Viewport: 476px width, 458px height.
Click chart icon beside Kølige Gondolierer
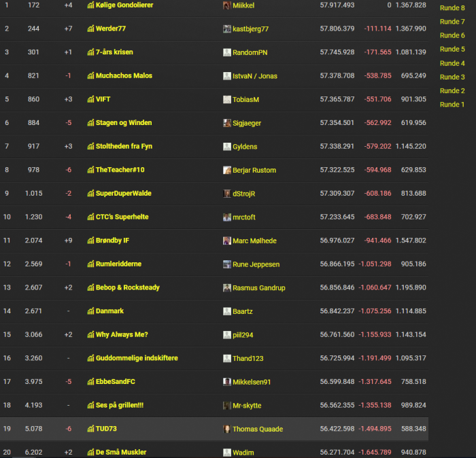pyautogui.click(x=90, y=5)
